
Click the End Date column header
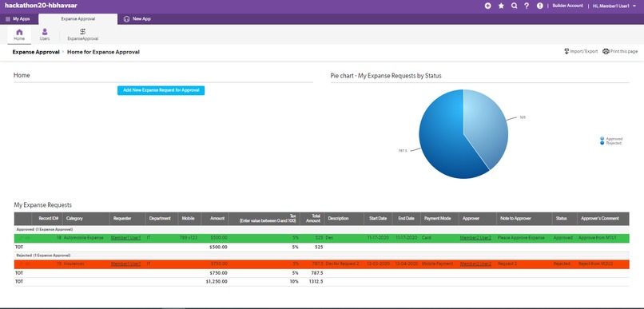(406, 219)
